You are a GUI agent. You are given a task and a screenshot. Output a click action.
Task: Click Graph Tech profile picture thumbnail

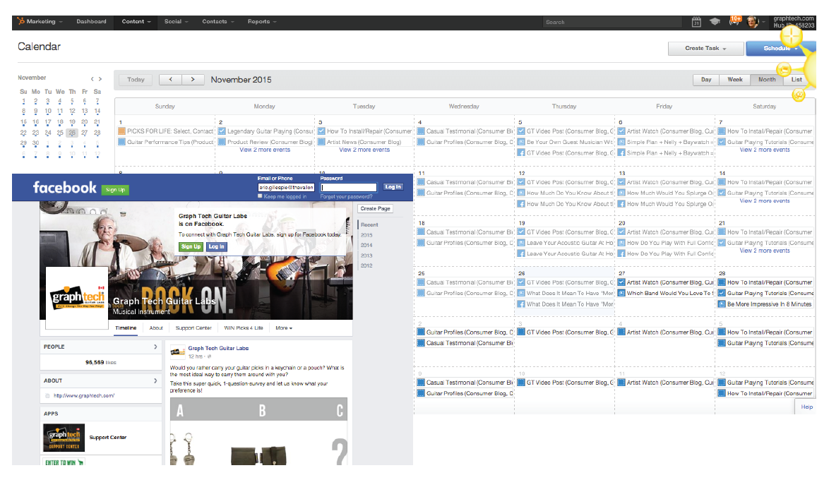coord(77,298)
